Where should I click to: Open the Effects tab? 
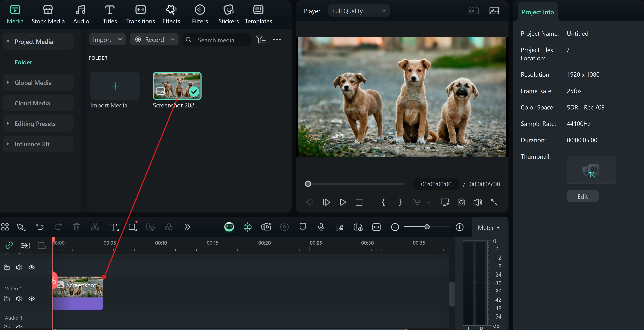click(x=171, y=15)
